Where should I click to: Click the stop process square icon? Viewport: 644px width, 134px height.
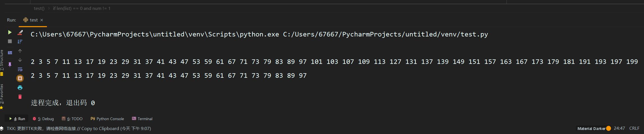[x=10, y=41]
